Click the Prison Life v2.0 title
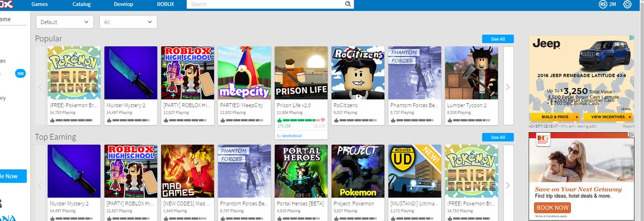This screenshot has width=644, height=221. 294,106
